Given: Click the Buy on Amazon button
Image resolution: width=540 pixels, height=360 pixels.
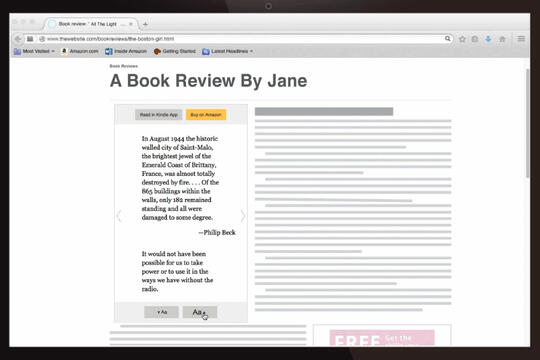Looking at the screenshot, I should 206,115.
